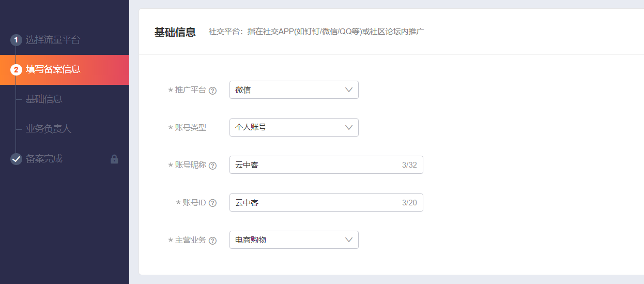Click help icon beside 账号ID label
The height and width of the screenshot is (284, 644).
click(212, 203)
